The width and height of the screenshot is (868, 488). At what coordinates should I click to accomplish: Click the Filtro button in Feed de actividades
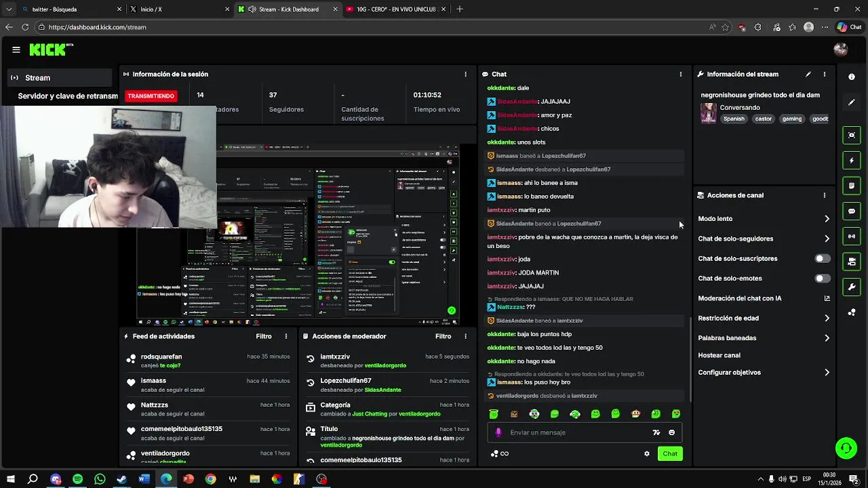[x=264, y=336]
